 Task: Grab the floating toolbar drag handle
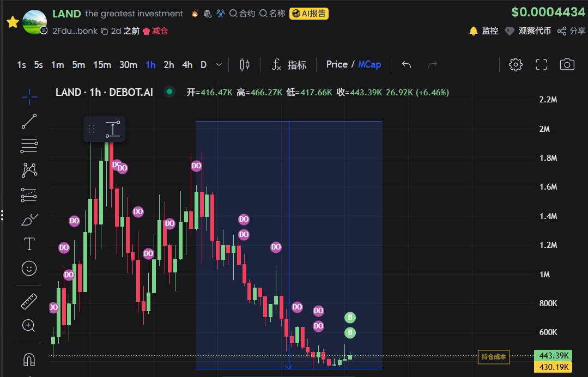(x=92, y=129)
